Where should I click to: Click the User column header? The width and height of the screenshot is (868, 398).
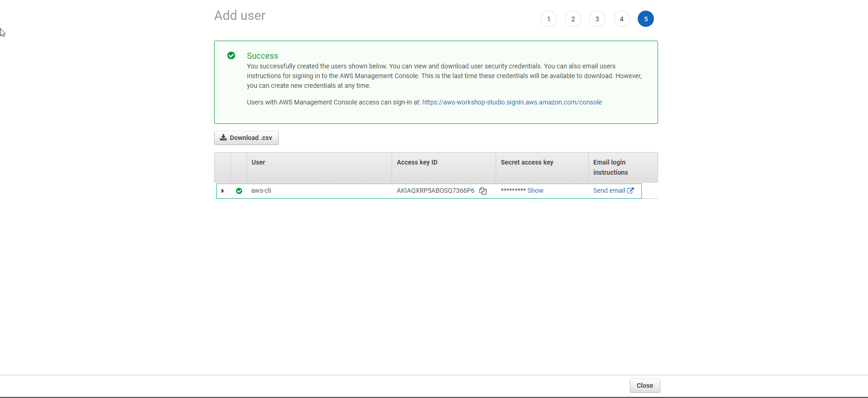[x=319, y=167]
